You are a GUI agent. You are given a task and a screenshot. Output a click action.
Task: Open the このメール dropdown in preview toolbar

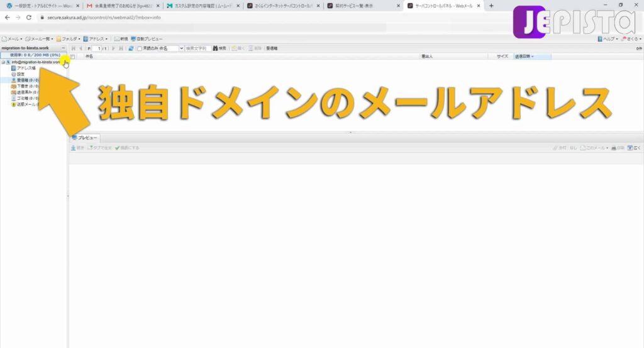pyautogui.click(x=594, y=148)
